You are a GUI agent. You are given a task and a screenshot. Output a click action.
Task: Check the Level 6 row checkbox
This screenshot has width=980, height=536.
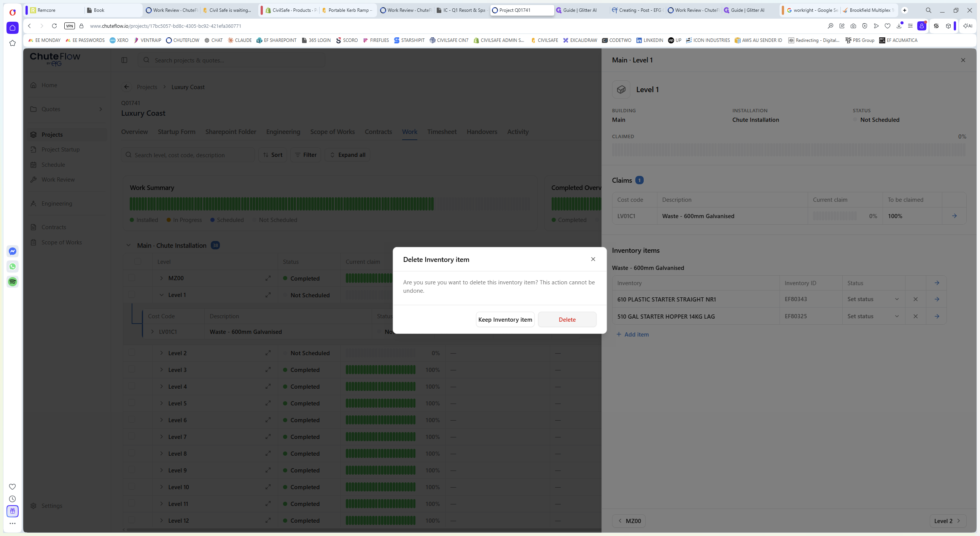click(x=132, y=420)
